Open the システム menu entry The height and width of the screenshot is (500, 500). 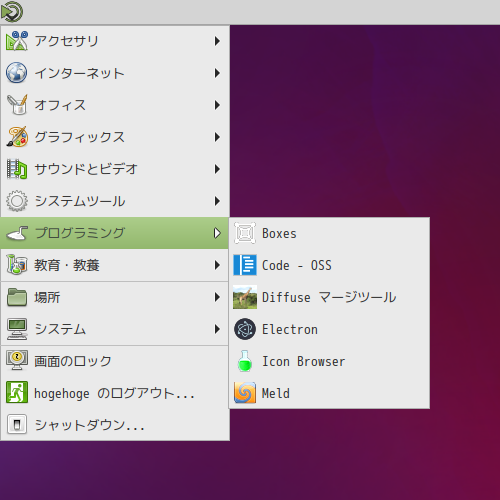pos(115,329)
